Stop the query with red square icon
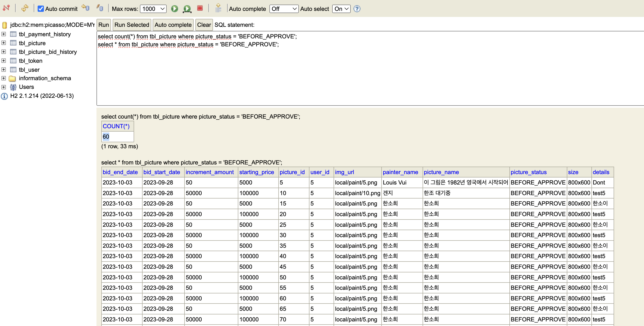The image size is (644, 326). point(200,8)
